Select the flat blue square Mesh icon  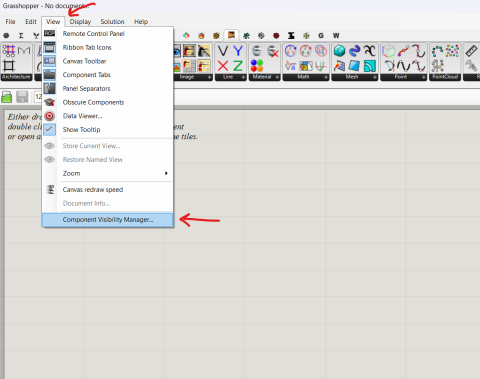[x=355, y=66]
